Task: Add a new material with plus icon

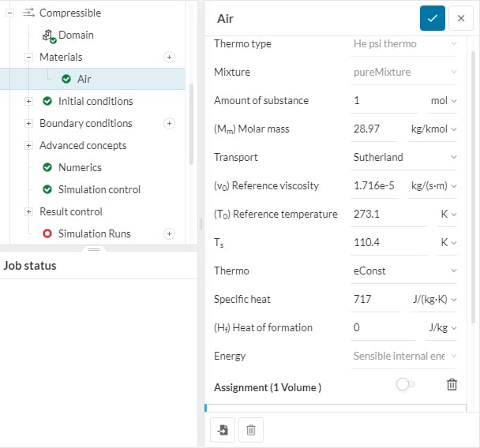Action: (168, 58)
